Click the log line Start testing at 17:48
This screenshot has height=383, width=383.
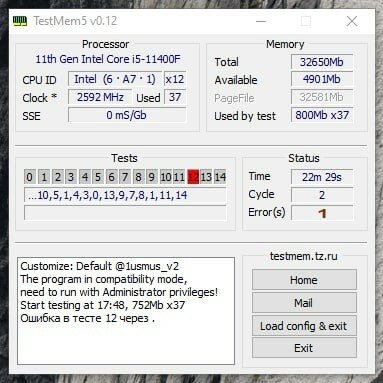tap(103, 305)
